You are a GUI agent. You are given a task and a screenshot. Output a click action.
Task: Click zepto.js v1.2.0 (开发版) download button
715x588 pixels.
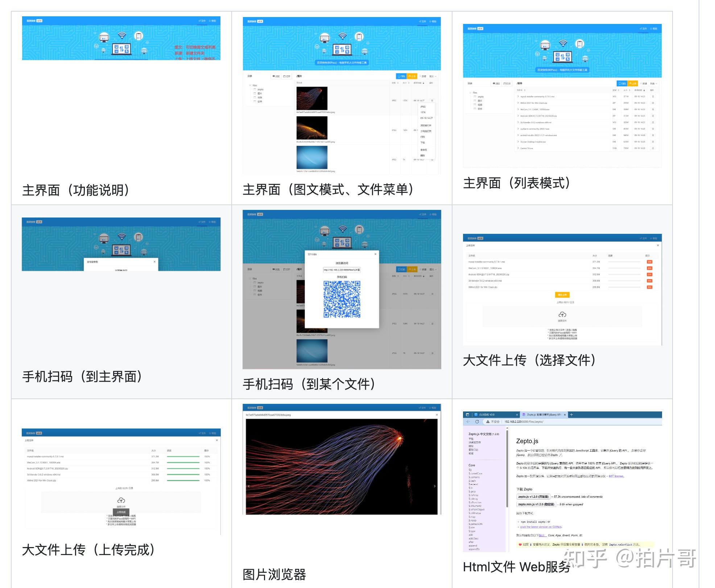(x=533, y=497)
